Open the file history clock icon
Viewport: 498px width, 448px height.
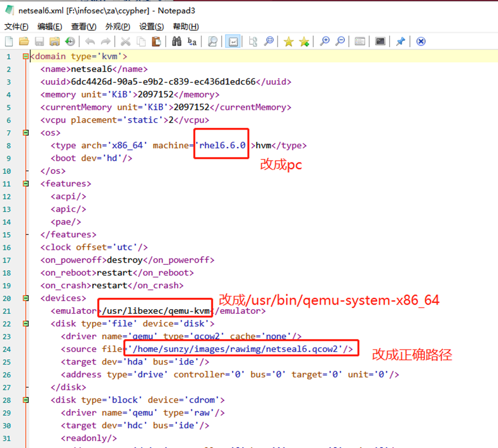tap(70, 41)
